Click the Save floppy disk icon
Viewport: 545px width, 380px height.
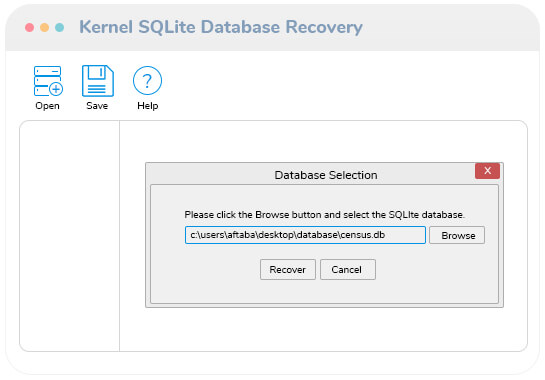98,81
